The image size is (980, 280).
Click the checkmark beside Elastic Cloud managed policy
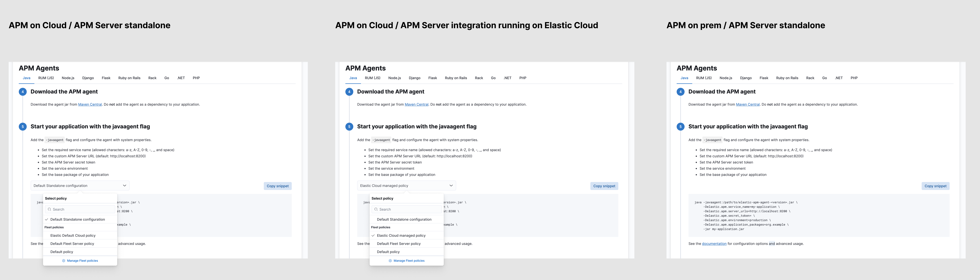click(373, 235)
